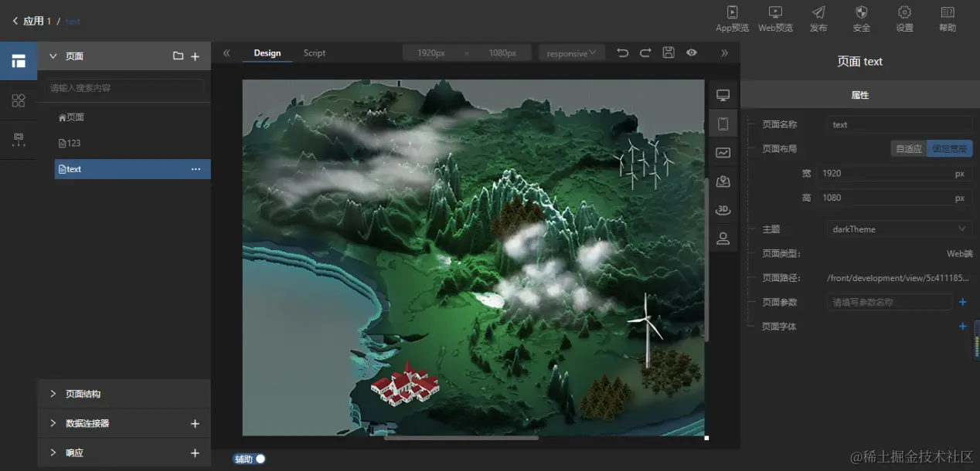Save the page with the disk icon

pyautogui.click(x=669, y=53)
